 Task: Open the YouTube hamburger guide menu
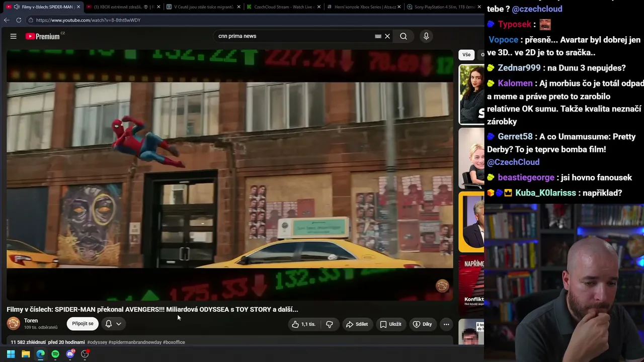tap(14, 36)
